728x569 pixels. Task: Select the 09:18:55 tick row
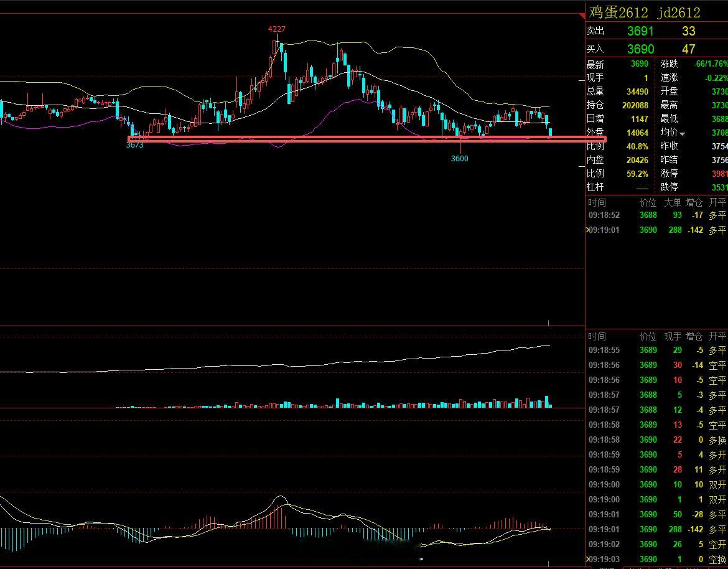coord(657,350)
